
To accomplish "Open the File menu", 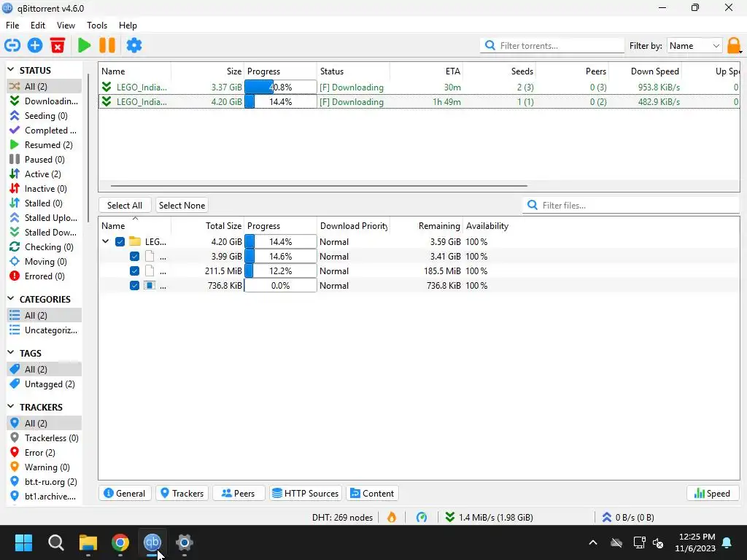I will click(12, 26).
